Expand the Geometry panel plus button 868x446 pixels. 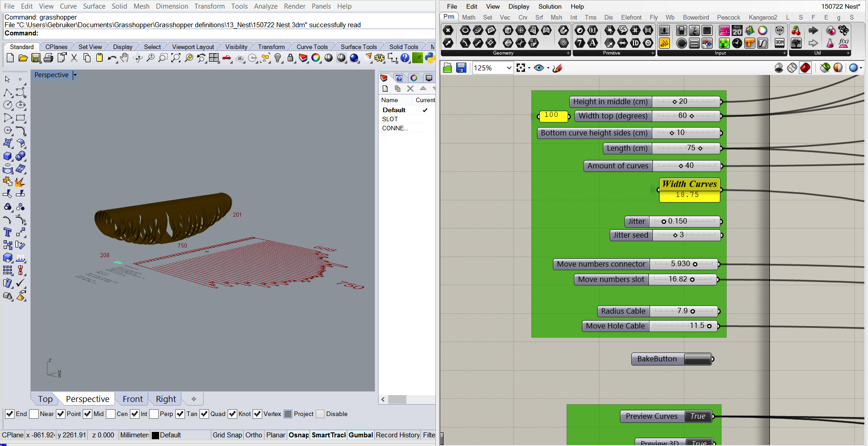click(568, 53)
